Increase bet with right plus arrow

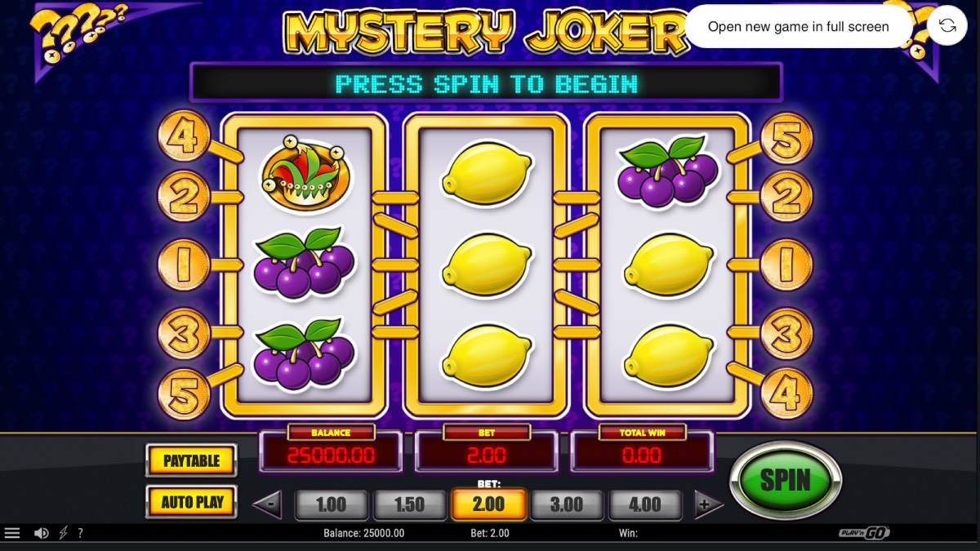click(x=708, y=504)
